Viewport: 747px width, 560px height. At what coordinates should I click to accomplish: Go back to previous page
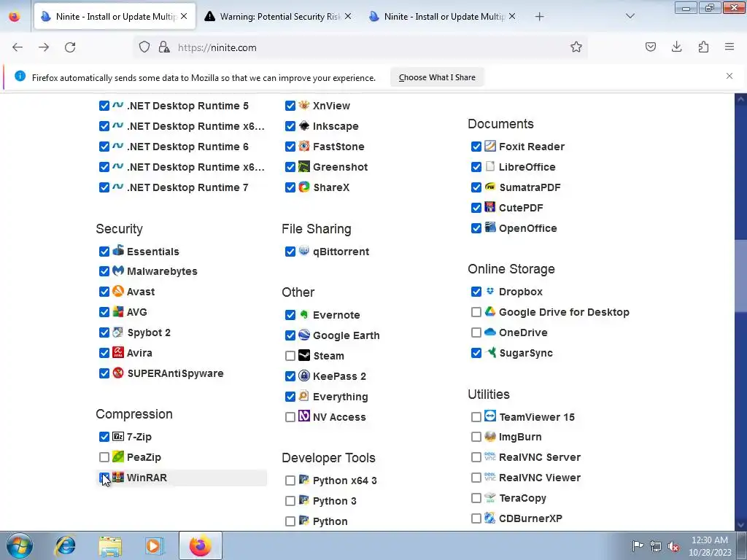click(x=18, y=47)
